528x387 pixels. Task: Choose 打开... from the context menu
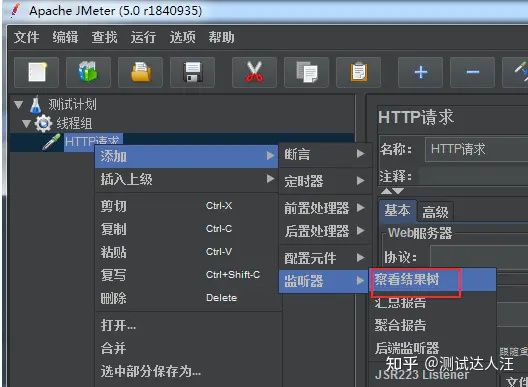(x=187, y=325)
